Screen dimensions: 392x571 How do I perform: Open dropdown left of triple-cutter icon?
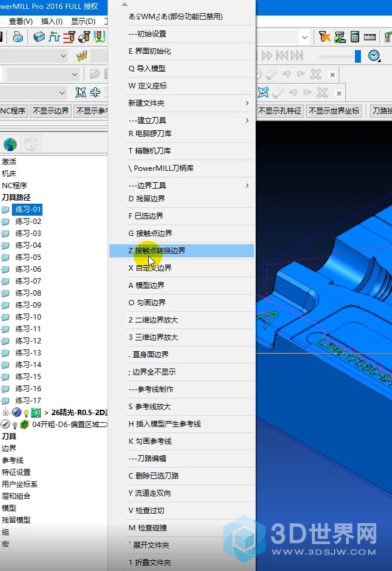(63, 56)
